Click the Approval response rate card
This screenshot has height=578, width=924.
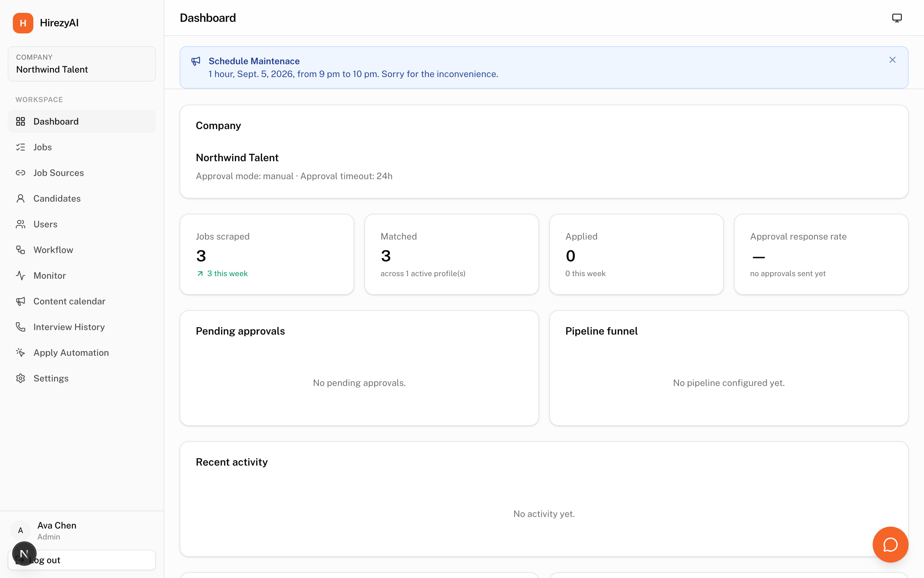pyautogui.click(x=821, y=254)
